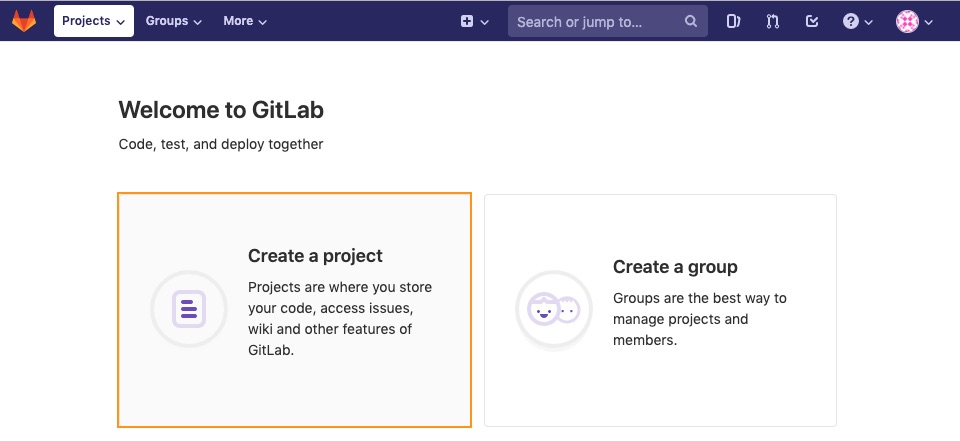Expand the More dropdown menu
The height and width of the screenshot is (441, 960).
coord(245,21)
